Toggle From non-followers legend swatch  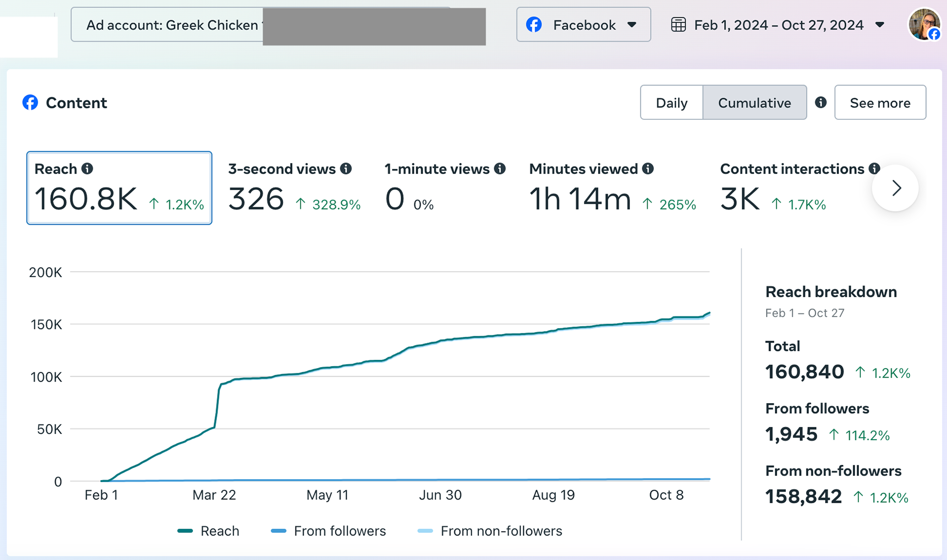point(425,531)
